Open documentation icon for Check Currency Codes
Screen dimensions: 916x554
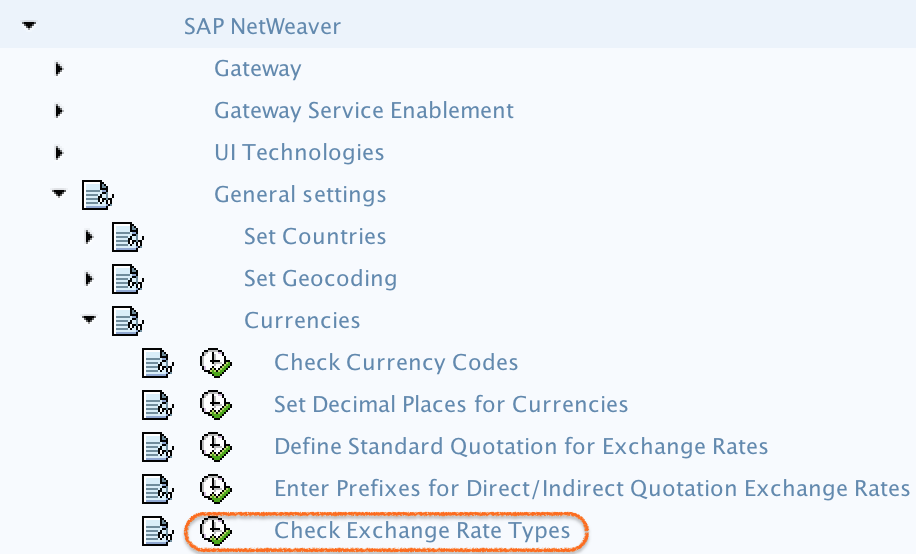(x=158, y=363)
